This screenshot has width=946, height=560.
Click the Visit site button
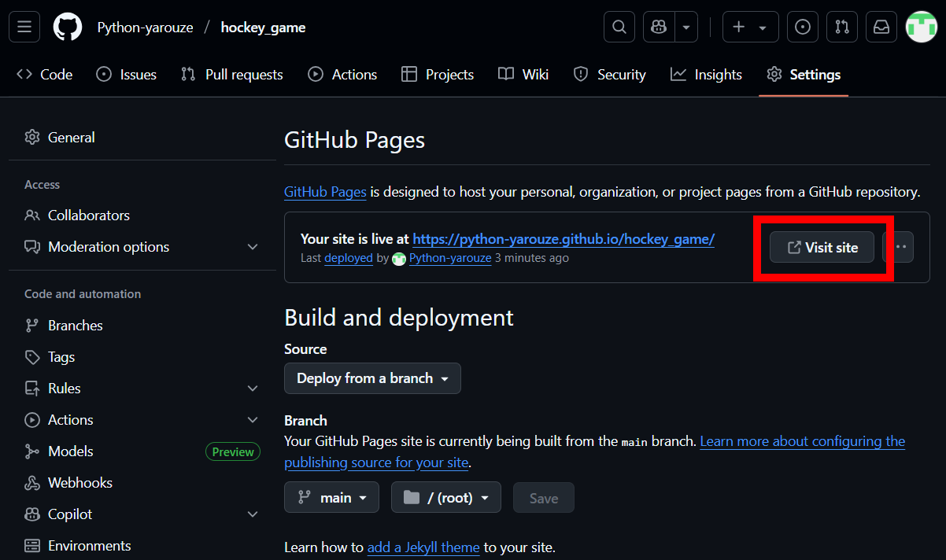coord(822,247)
